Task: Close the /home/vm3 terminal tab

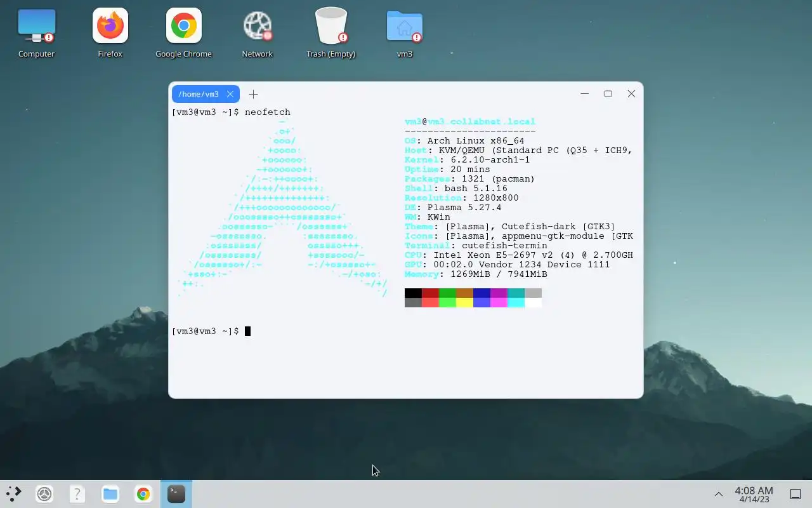Action: tap(230, 94)
